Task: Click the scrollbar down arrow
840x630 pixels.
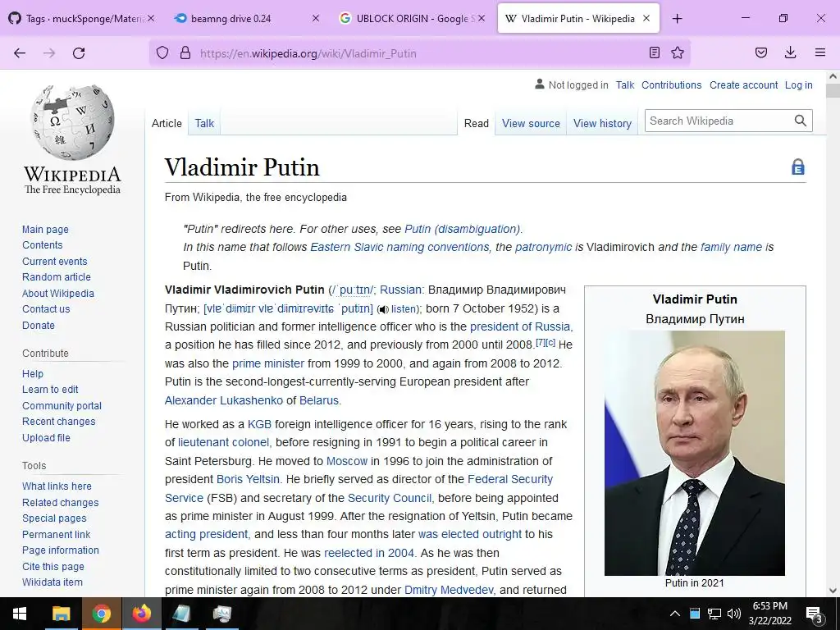Action: pyautogui.click(x=833, y=591)
